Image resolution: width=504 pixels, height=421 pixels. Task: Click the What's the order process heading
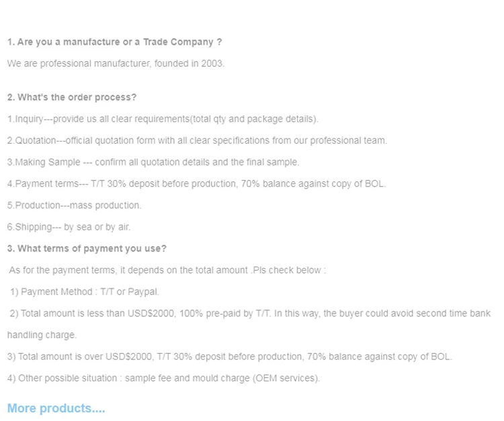72,97
